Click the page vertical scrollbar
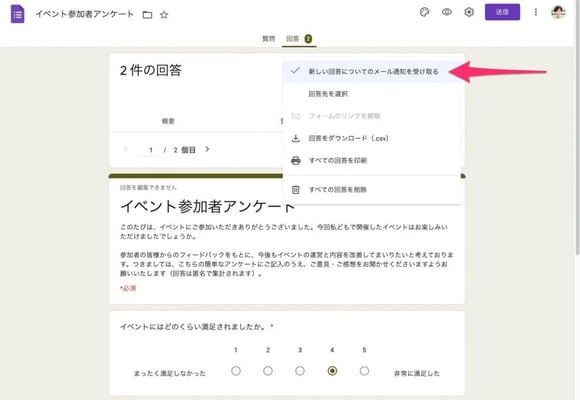Screen dimensions: 580x400 [577, 128]
